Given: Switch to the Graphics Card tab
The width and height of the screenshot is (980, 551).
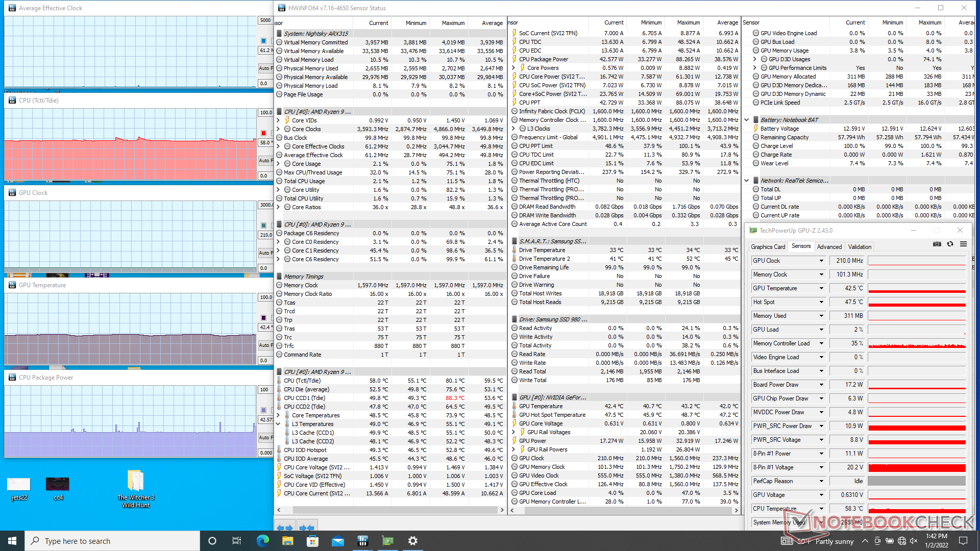Looking at the screenshot, I should pos(768,247).
